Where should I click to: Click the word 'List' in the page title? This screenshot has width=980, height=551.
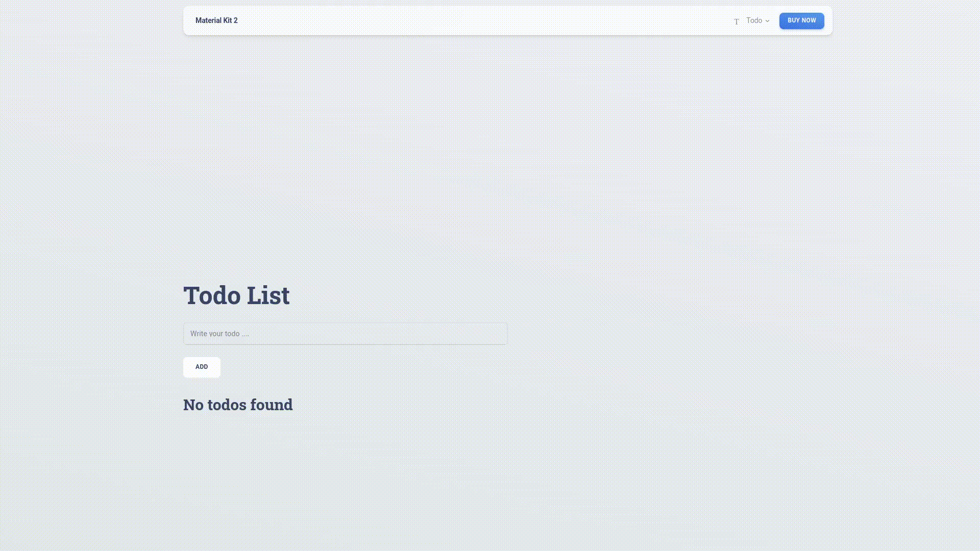pos(268,295)
